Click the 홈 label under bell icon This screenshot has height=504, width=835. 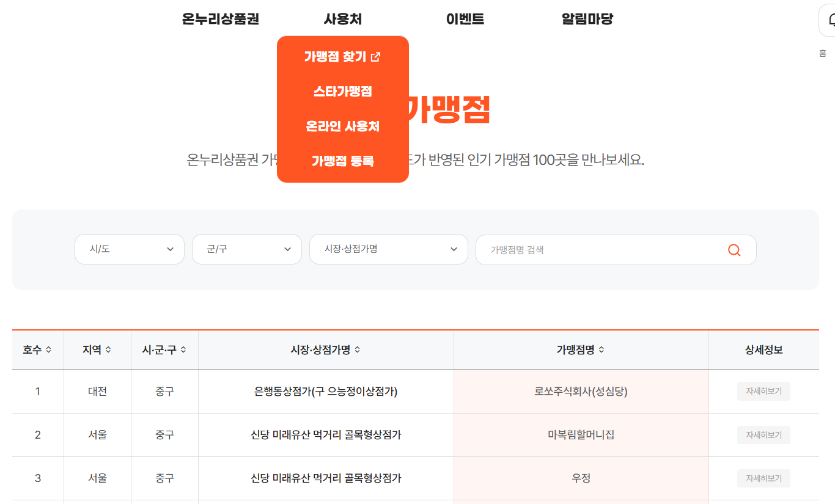[823, 53]
